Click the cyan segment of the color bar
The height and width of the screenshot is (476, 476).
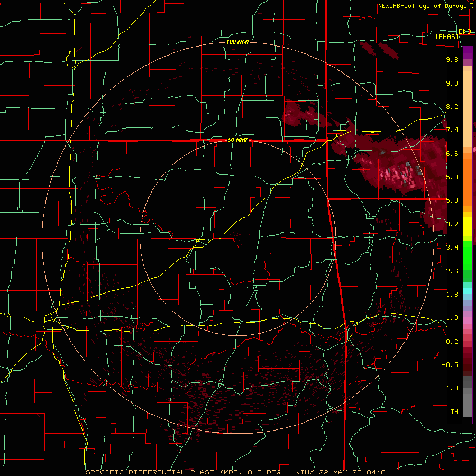pyautogui.click(x=467, y=291)
